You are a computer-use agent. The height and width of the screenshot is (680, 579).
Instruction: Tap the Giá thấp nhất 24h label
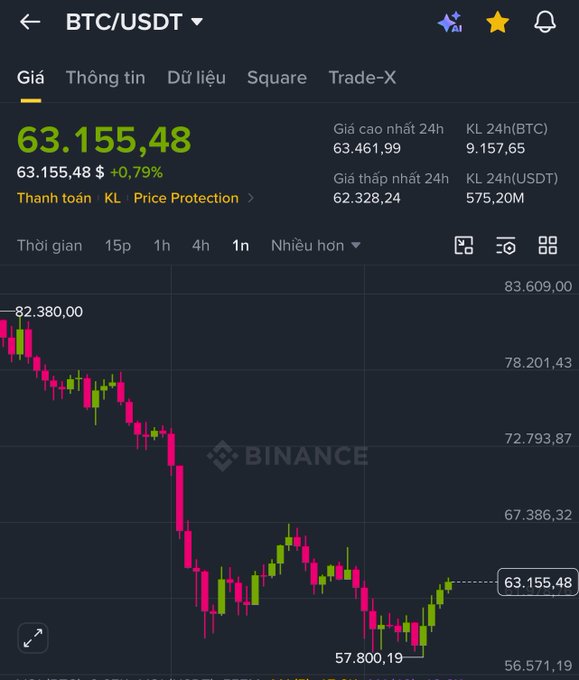pyautogui.click(x=391, y=179)
